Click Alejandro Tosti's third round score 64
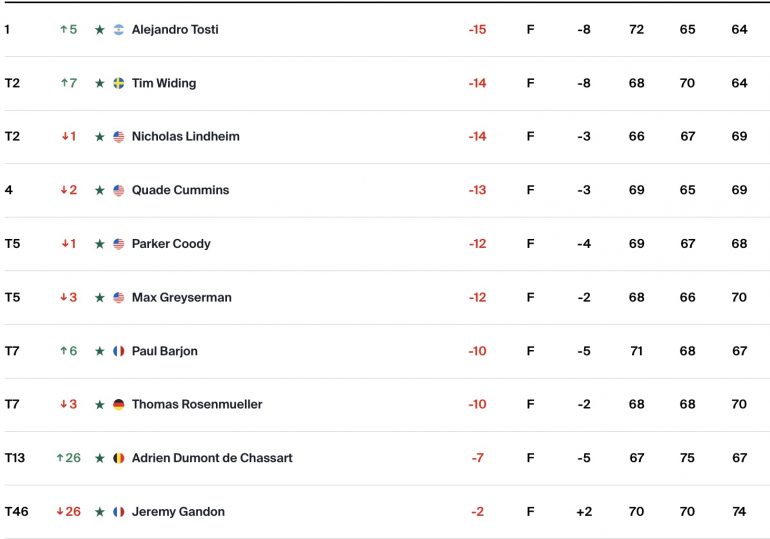 [x=739, y=29]
